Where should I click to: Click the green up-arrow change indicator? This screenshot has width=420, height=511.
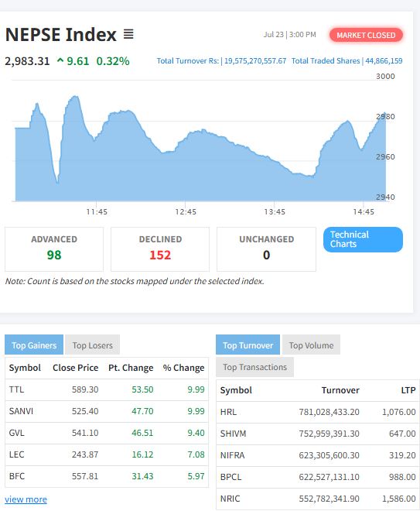click(x=60, y=60)
